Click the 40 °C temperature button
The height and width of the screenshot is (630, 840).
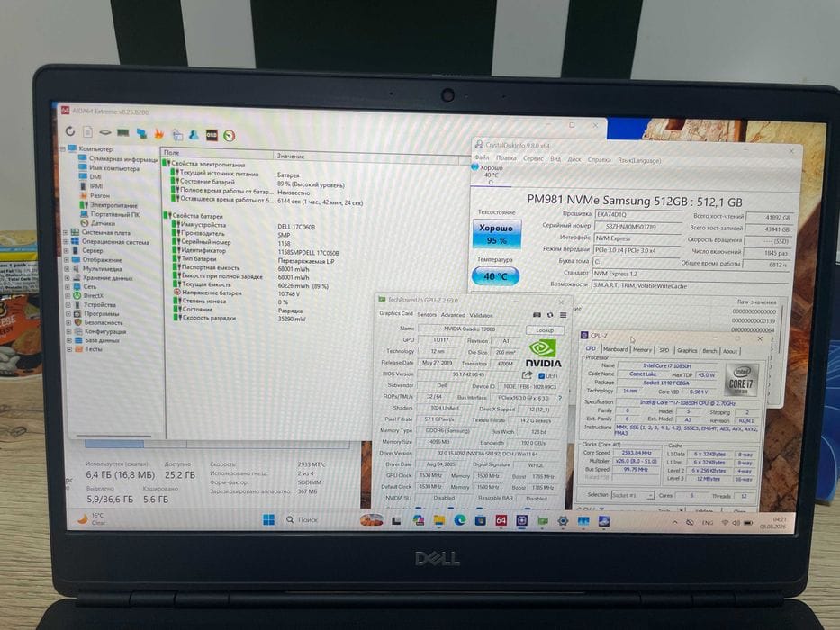(495, 276)
